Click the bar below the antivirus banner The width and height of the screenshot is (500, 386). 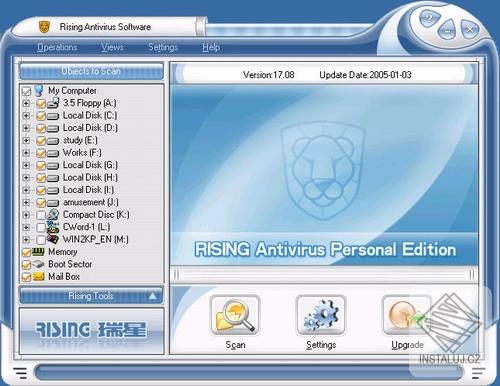(x=324, y=275)
